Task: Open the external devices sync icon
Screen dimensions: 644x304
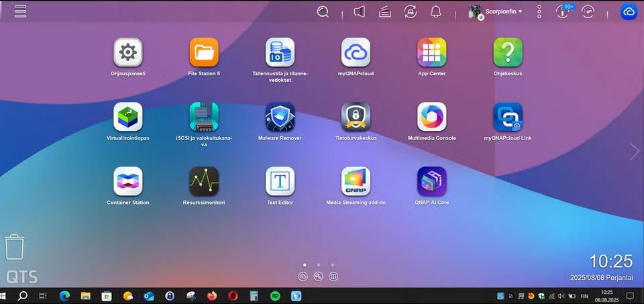Action: (x=411, y=11)
